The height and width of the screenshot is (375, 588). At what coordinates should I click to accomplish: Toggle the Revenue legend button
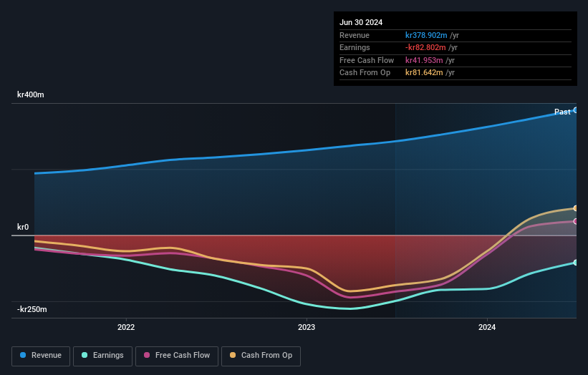click(x=41, y=356)
